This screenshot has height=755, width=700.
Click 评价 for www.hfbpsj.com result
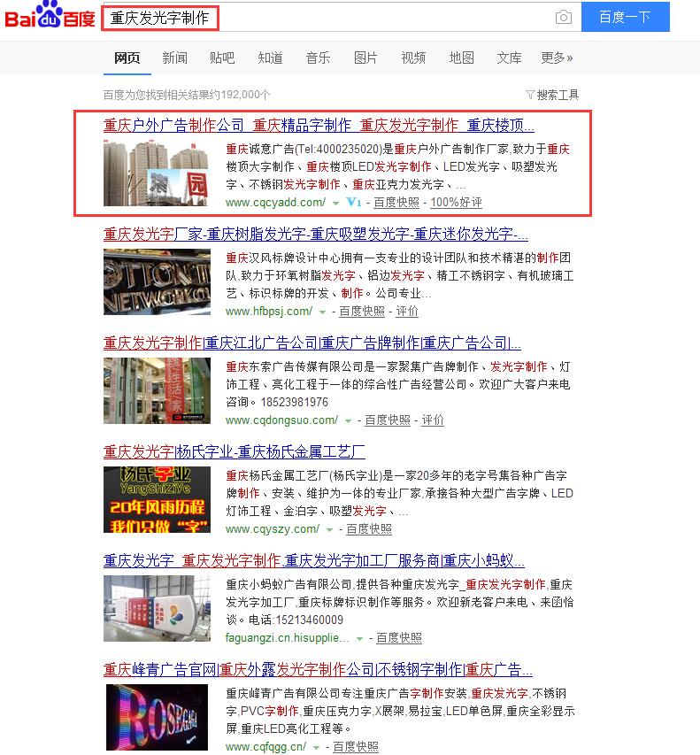click(x=407, y=312)
